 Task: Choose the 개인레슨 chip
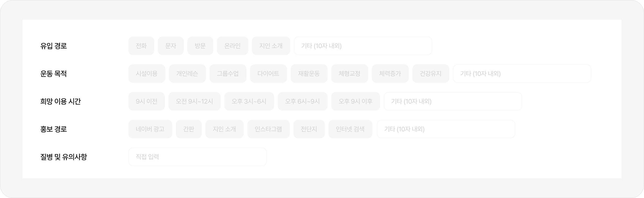(x=187, y=74)
